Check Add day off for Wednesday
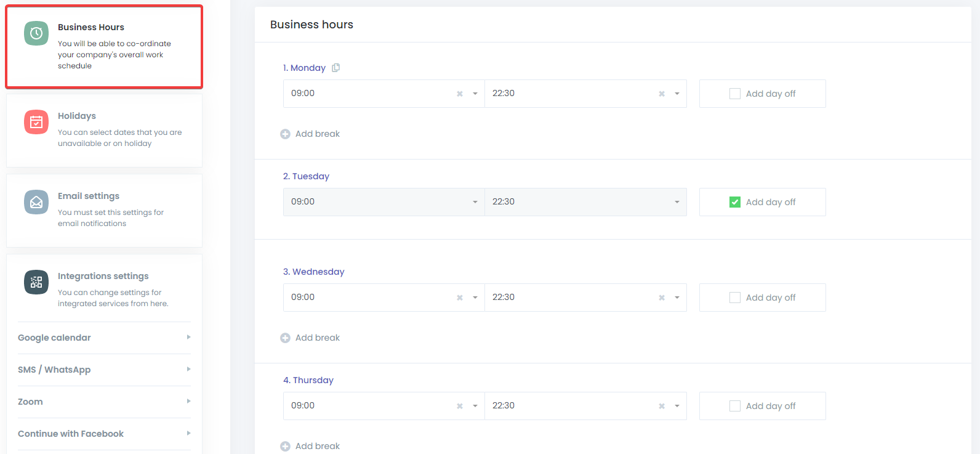The image size is (980, 454). point(735,298)
